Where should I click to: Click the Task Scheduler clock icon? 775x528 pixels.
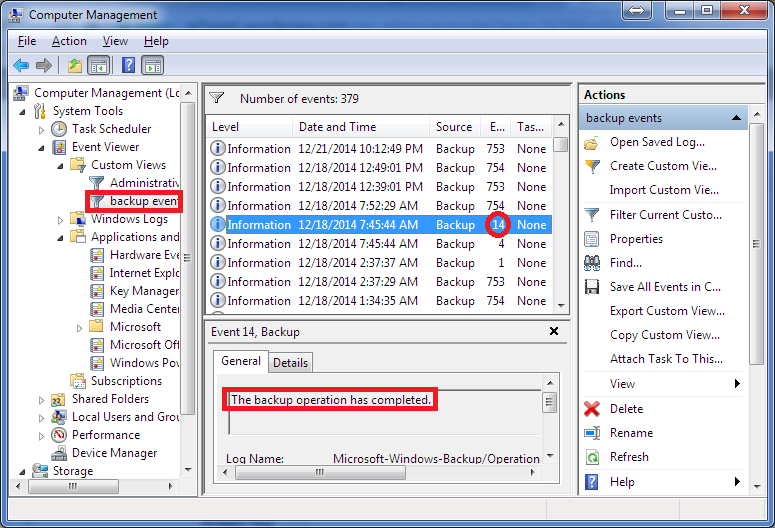pos(59,129)
